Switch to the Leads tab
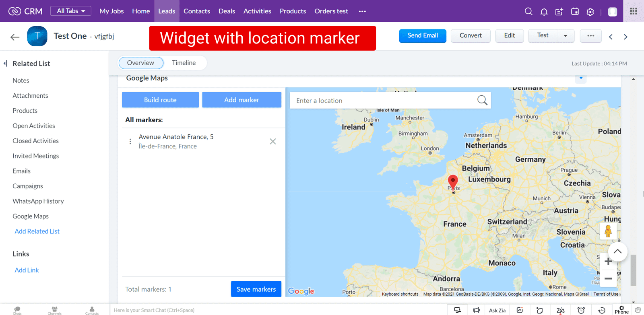The height and width of the screenshot is (315, 644). 167,11
